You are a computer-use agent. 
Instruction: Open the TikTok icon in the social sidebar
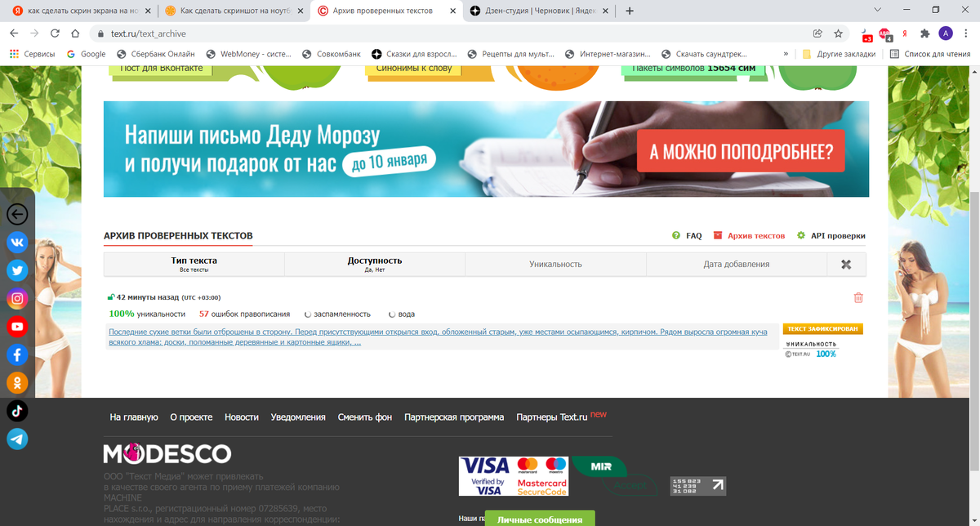click(x=17, y=411)
